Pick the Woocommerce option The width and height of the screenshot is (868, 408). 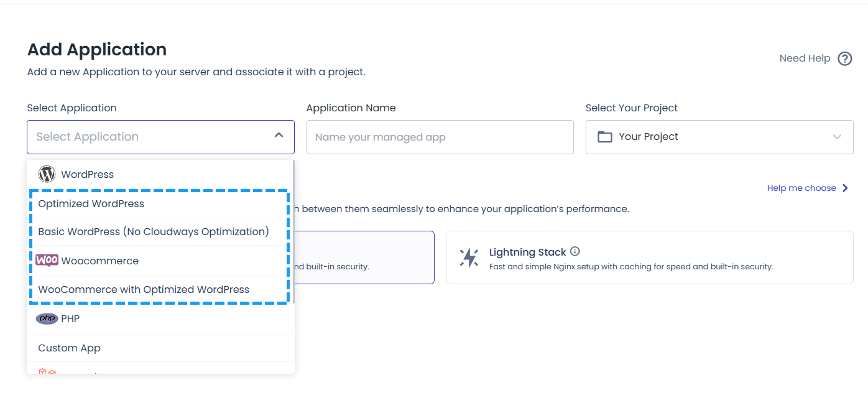pos(160,261)
